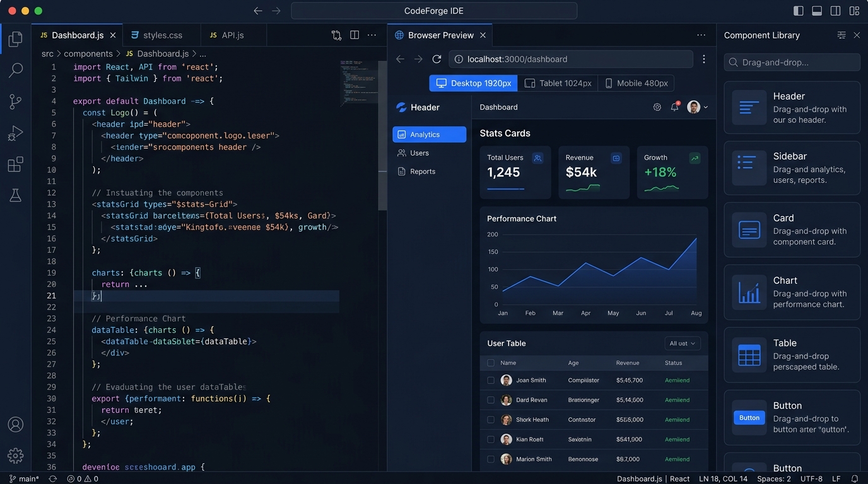Screen dimensions: 868x484
Task: Click the status bar sync changes icon
Action: 53,479
